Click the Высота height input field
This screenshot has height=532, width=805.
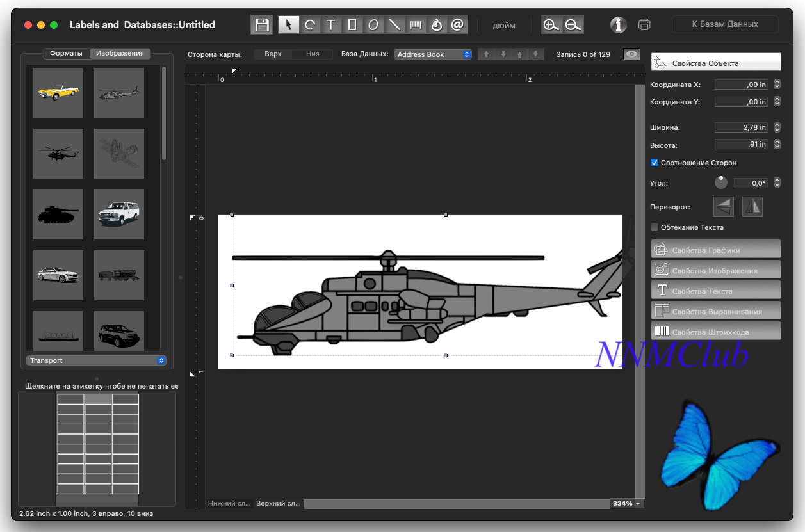click(741, 144)
